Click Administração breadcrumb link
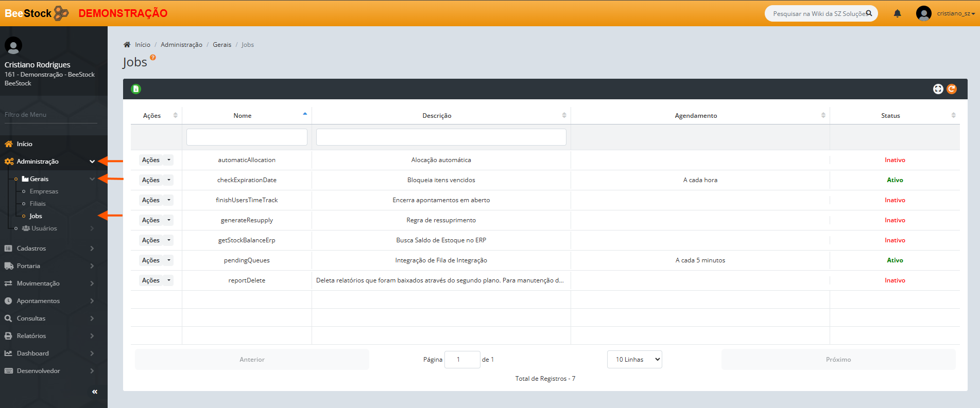 (x=181, y=45)
